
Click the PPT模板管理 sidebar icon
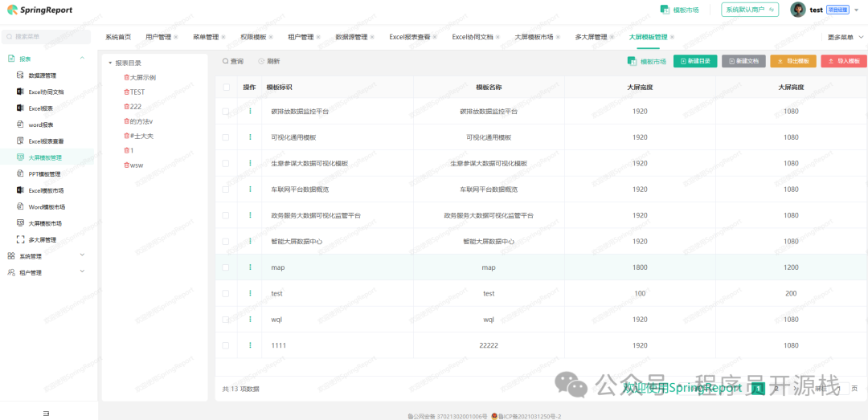tap(20, 173)
